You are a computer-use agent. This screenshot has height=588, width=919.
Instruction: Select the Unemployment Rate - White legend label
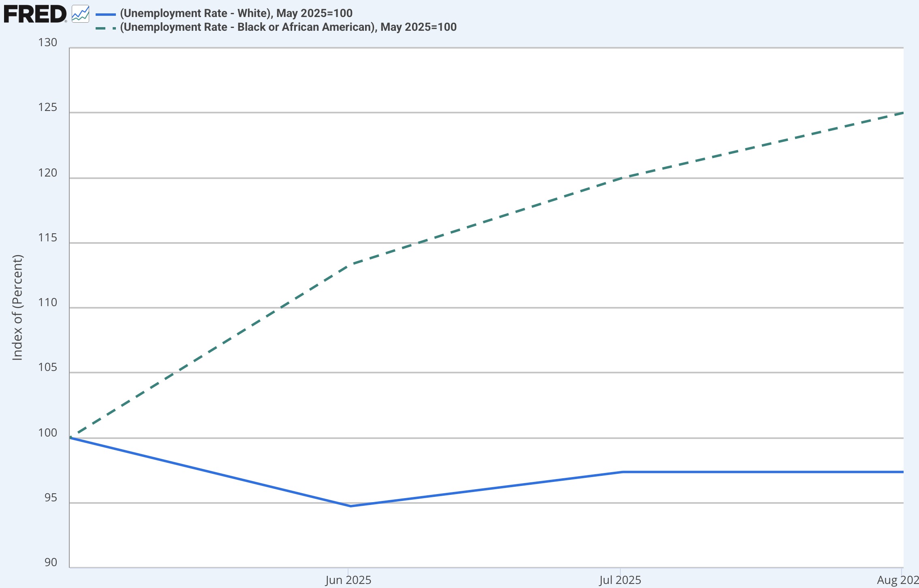[x=236, y=13]
